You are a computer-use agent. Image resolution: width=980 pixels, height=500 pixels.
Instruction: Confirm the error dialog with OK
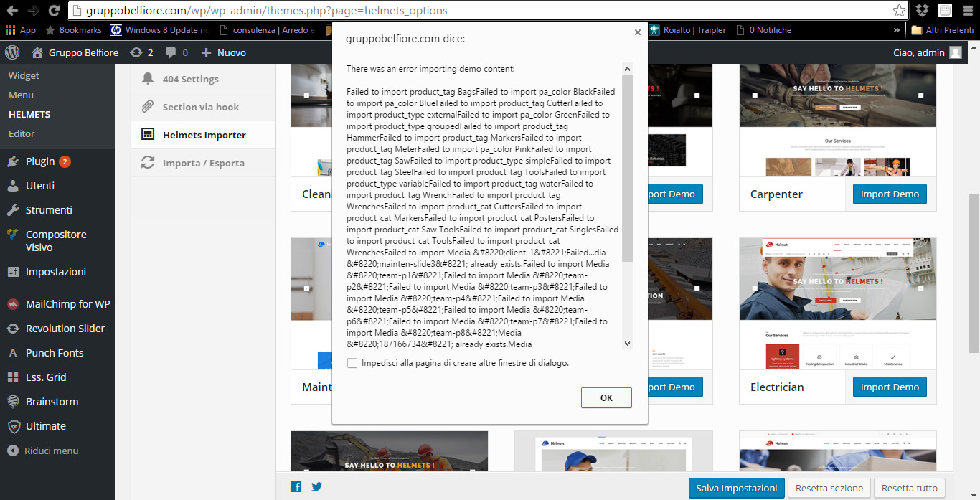tap(606, 397)
